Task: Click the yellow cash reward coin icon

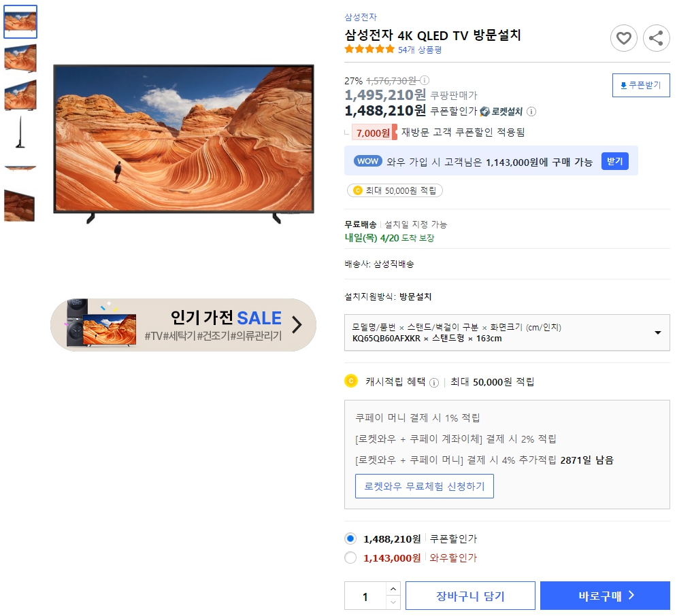Action: tap(350, 382)
